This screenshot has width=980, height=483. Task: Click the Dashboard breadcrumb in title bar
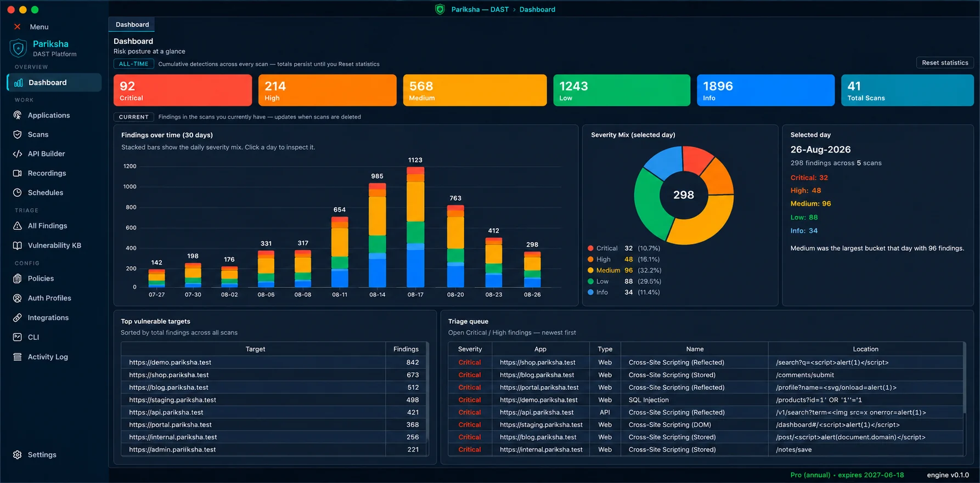(x=537, y=9)
